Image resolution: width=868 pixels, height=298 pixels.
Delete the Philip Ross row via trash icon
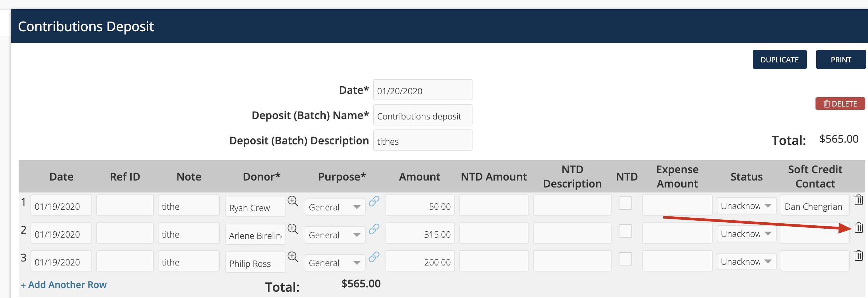click(858, 256)
